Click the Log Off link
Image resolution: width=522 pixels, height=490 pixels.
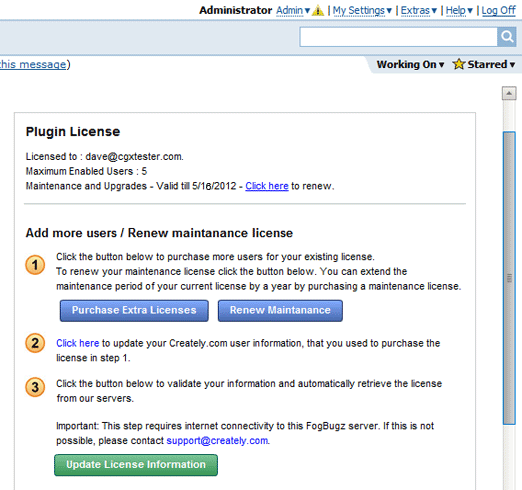pyautogui.click(x=498, y=11)
